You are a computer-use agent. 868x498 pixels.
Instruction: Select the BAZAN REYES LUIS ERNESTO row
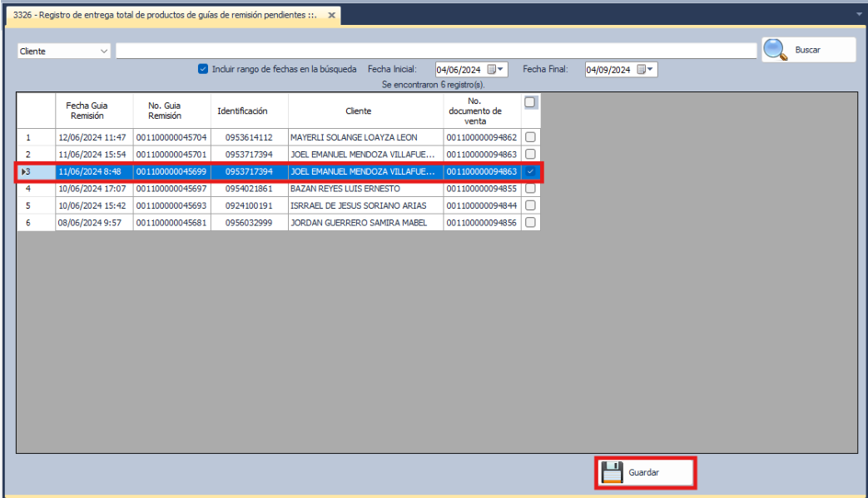[x=365, y=189]
